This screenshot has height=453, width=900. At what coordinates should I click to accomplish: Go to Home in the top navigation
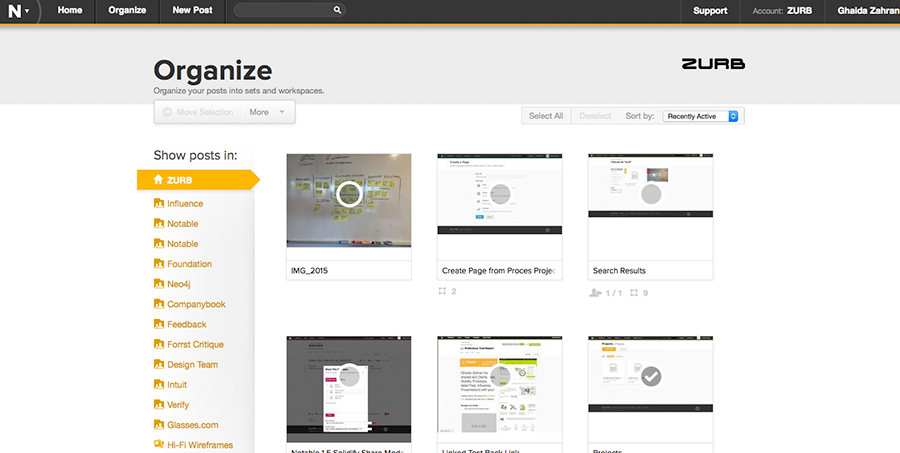(69, 10)
